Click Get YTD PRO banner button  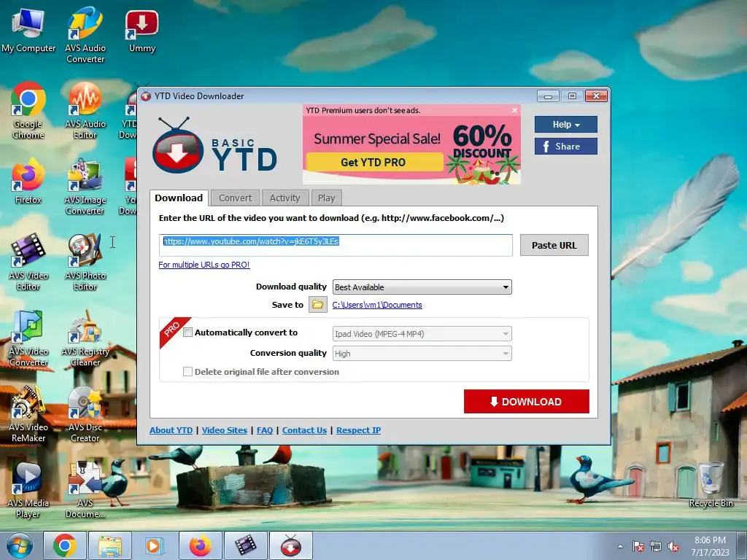[374, 163]
